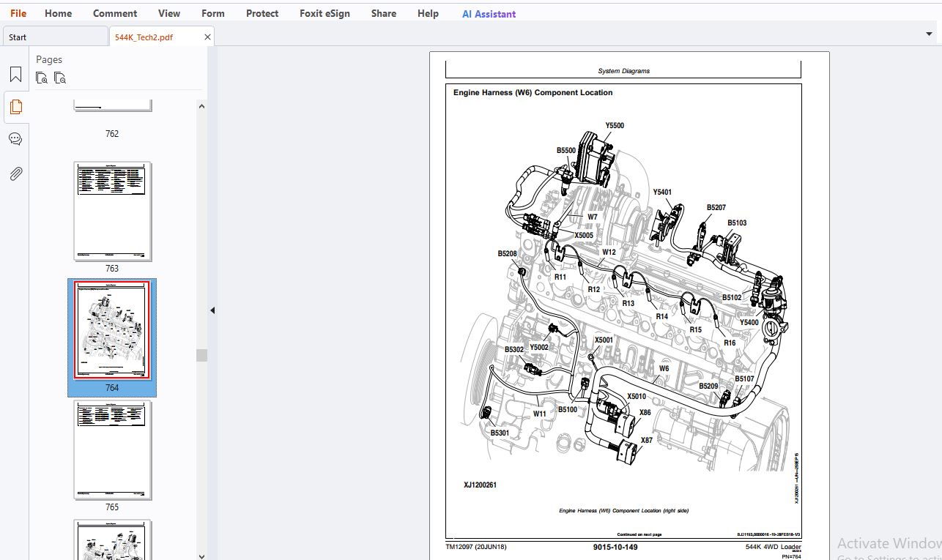This screenshot has height=560, width=942.
Task: Click the X5005 connector label
Action: 584,236
